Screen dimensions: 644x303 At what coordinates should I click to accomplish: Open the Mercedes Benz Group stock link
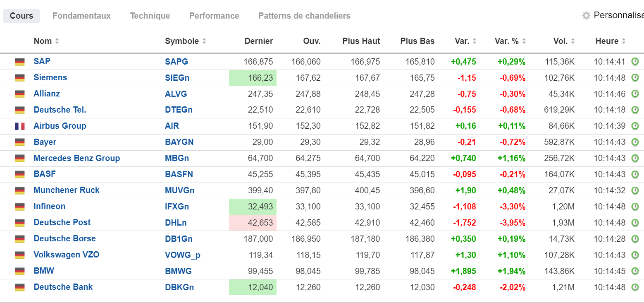[x=77, y=158]
